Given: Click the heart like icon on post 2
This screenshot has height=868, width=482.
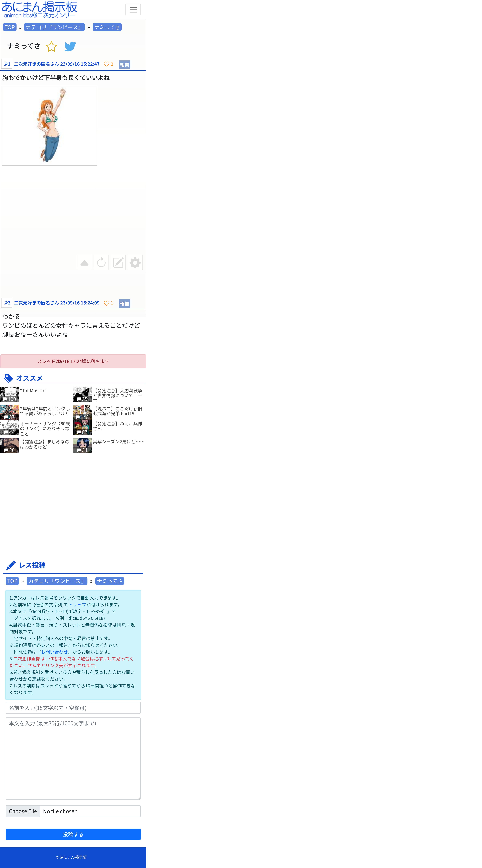Looking at the screenshot, I should click(x=106, y=303).
